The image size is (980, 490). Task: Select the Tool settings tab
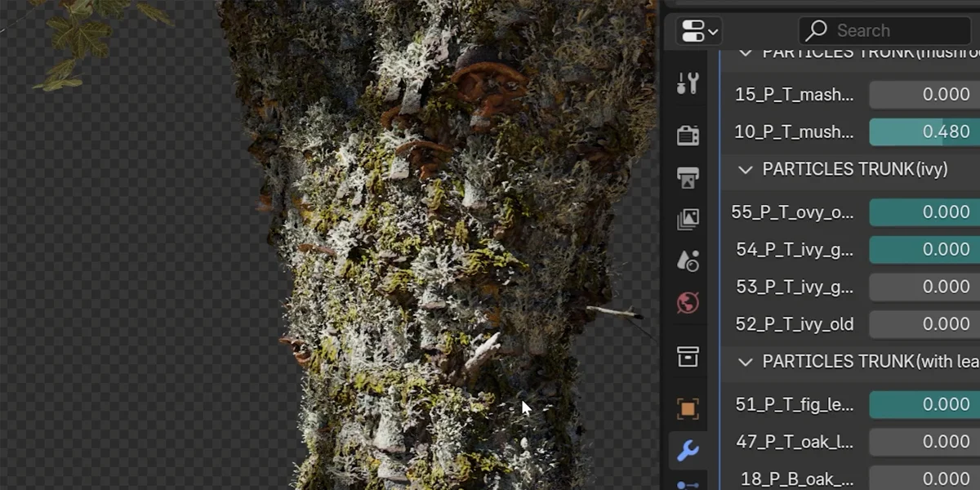pos(688,82)
